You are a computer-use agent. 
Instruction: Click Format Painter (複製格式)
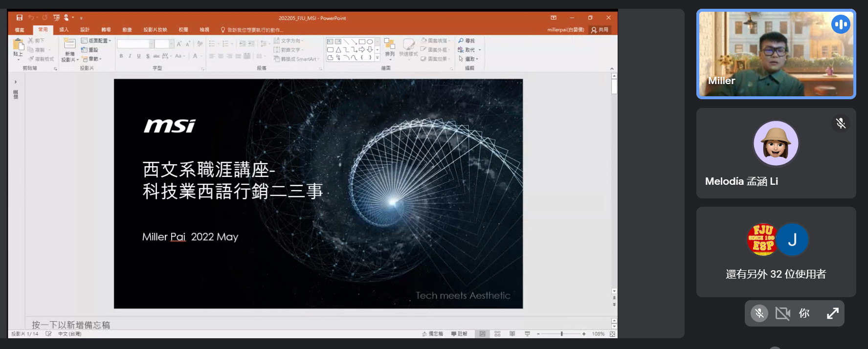(41, 59)
